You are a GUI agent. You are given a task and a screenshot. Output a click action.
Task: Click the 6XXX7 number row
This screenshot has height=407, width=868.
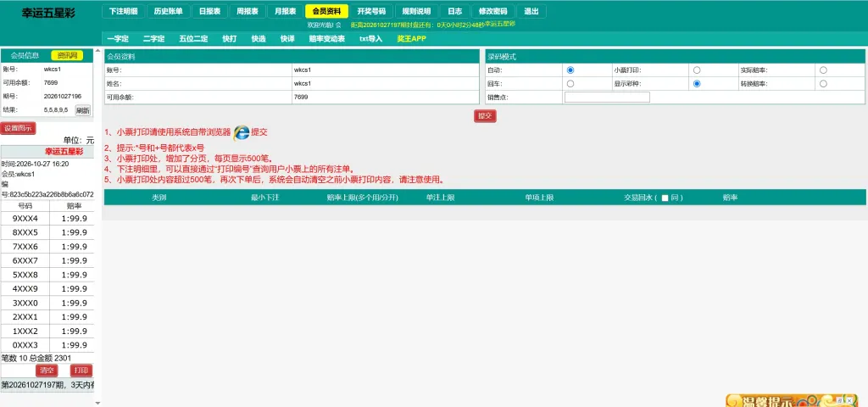tap(47, 261)
